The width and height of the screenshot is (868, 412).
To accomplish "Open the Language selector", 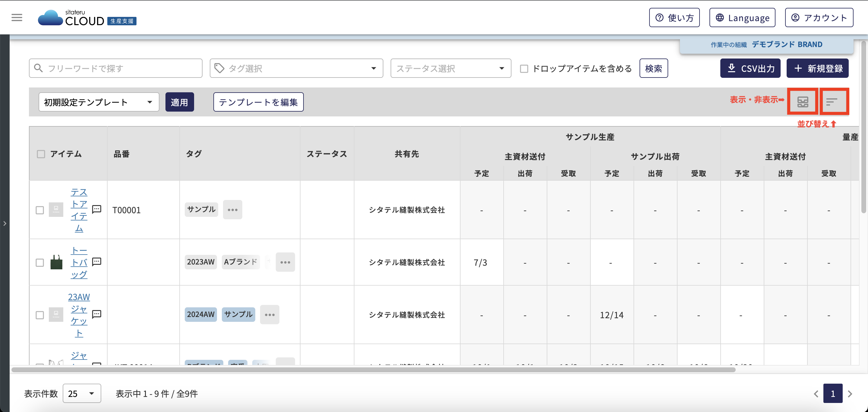I will pyautogui.click(x=742, y=17).
